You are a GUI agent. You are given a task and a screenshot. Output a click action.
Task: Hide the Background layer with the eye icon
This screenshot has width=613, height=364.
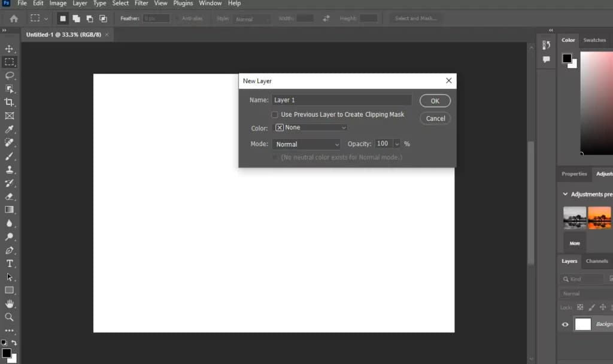[565, 324]
